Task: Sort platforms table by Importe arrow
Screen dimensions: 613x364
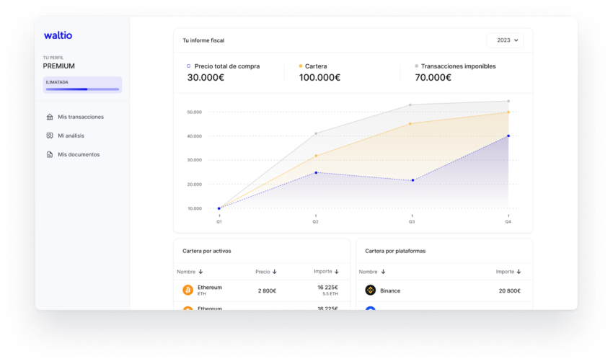Action: click(519, 272)
